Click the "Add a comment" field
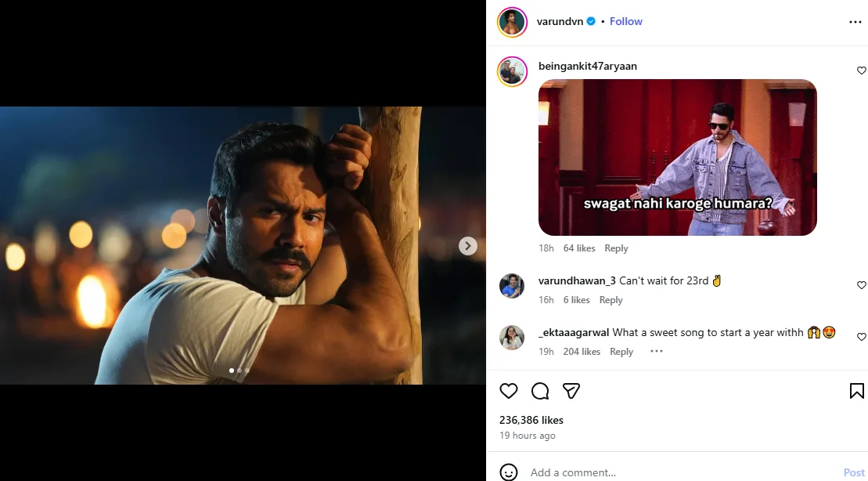This screenshot has width=868, height=481. pos(673,472)
